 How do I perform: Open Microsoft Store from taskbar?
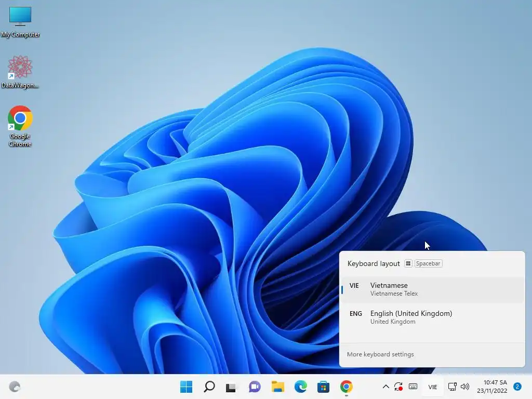pyautogui.click(x=323, y=387)
